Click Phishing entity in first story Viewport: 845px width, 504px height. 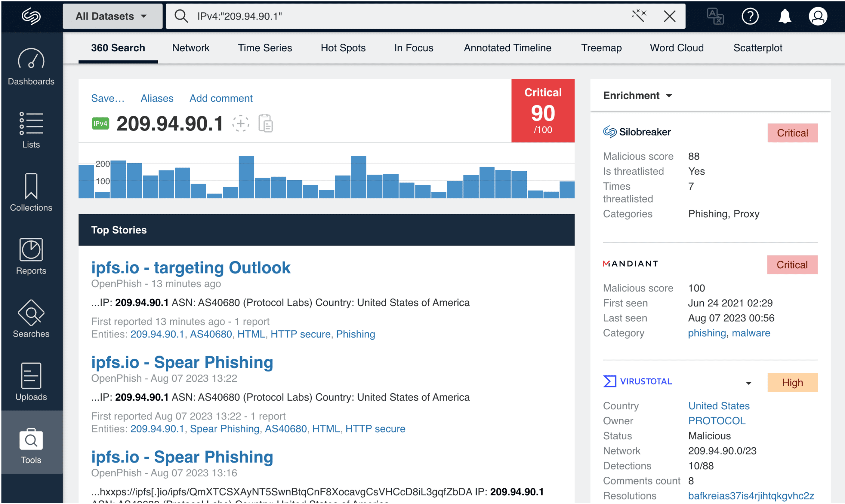coord(356,334)
